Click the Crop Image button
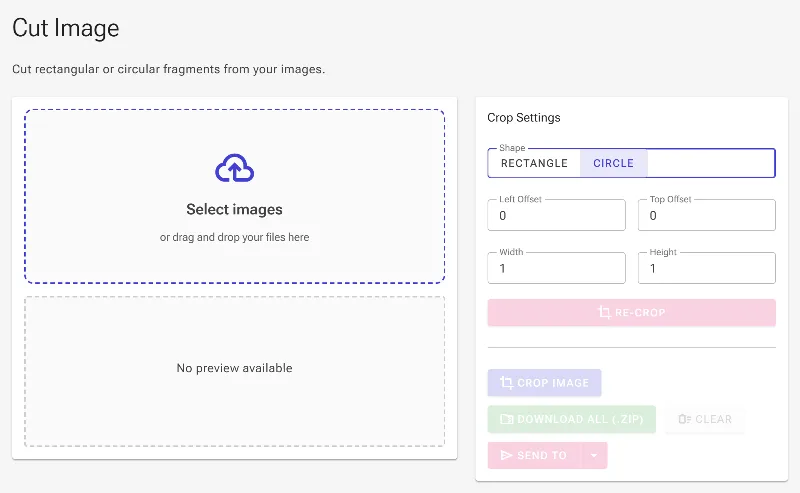This screenshot has width=800, height=493. pyautogui.click(x=544, y=383)
